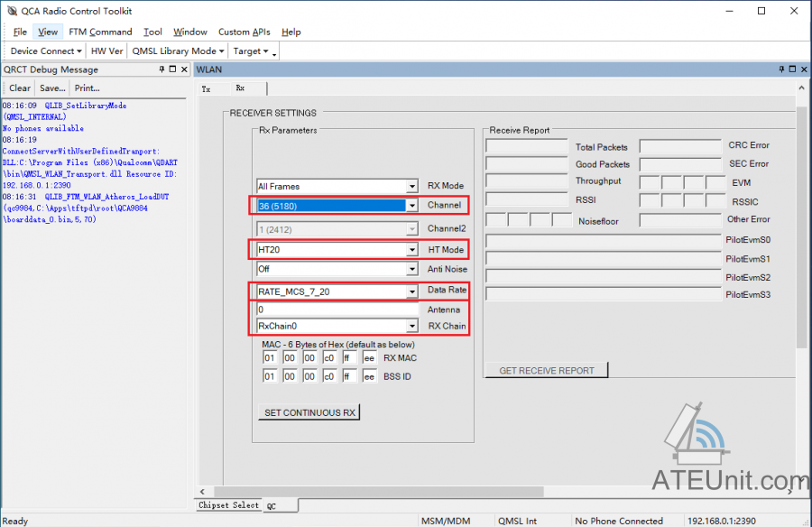The width and height of the screenshot is (812, 527).
Task: Click the QCA Radio Control Toolkit app icon
Action: 12,11
